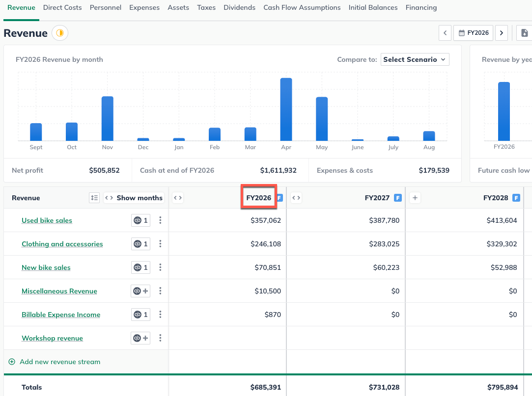Click the progress indicator icon beside Revenue heading
This screenshot has width=532, height=396.
coord(60,33)
